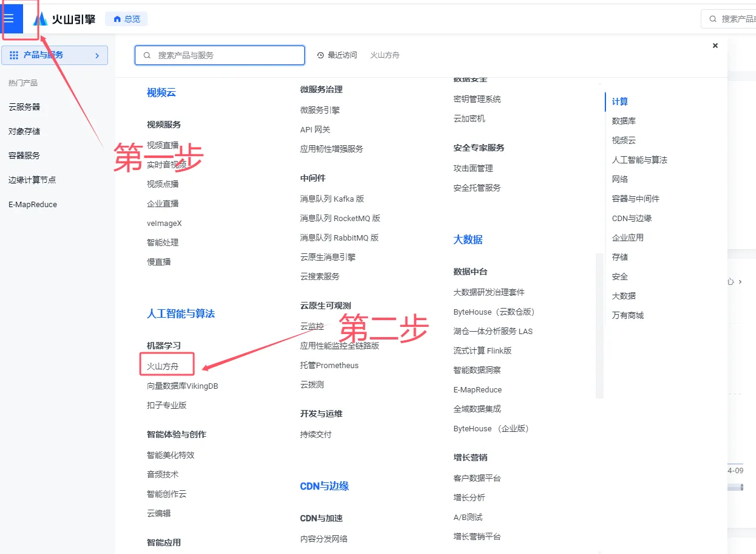Click the 最近访问 clock icon
This screenshot has width=756, height=554.
tap(321, 55)
